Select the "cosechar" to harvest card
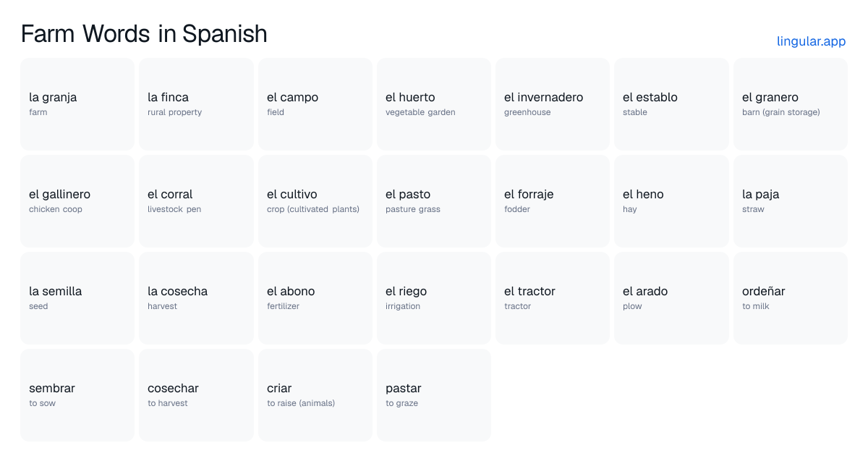Image resolution: width=868 pixels, height=456 pixels. point(196,395)
